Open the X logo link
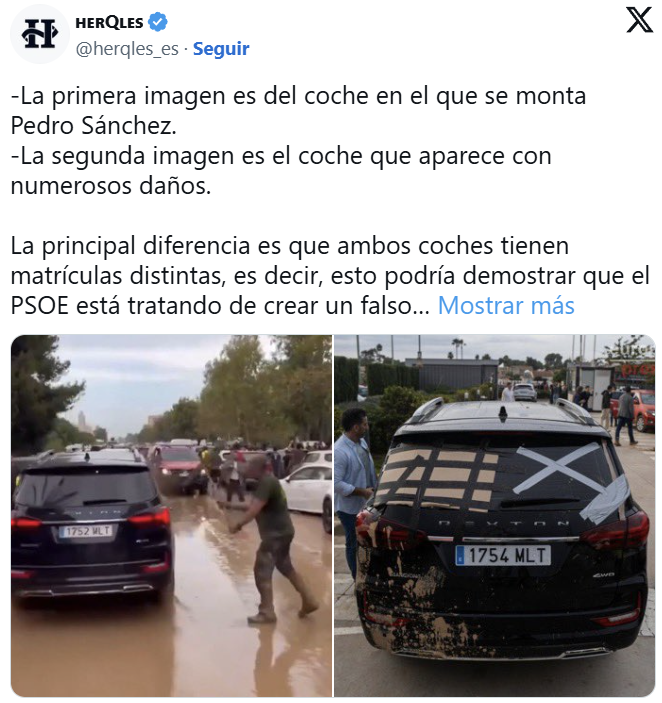The image size is (662, 703). point(639,20)
